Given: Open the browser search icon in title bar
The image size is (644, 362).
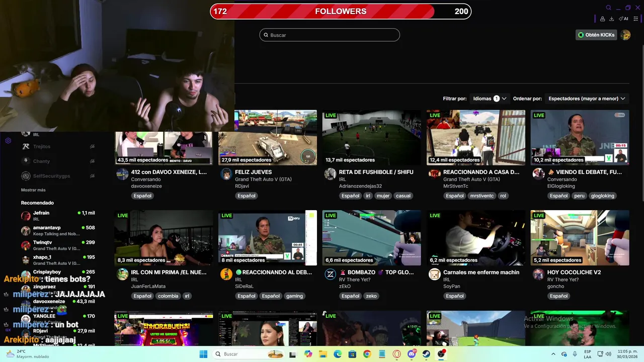Looking at the screenshot, I should pyautogui.click(x=608, y=8).
